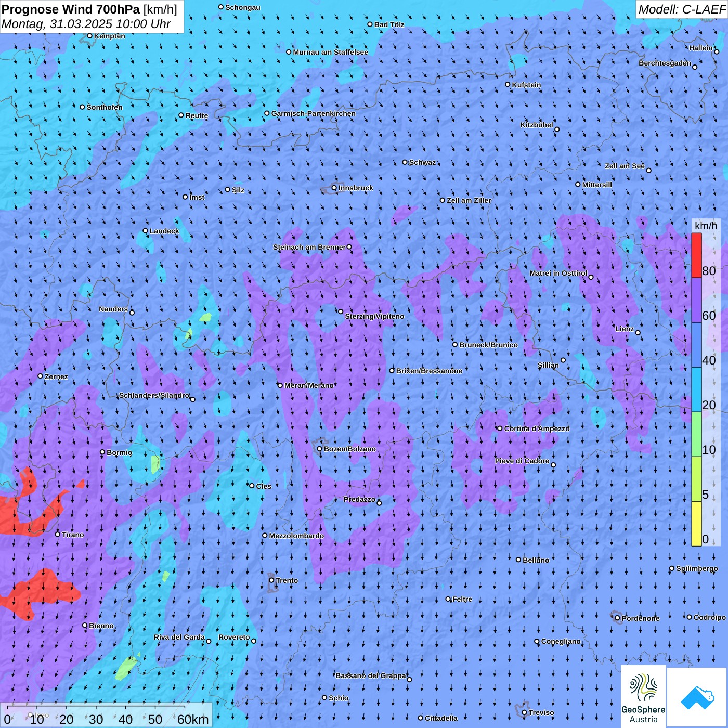The height and width of the screenshot is (728, 728).
Task: Click the 'Berchtesgaden' town label
Action: click(x=665, y=63)
